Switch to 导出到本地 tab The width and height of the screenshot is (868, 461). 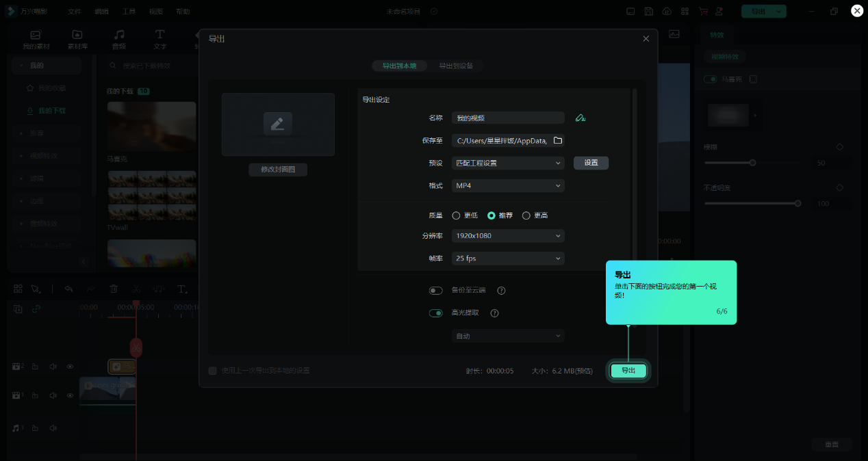(399, 66)
